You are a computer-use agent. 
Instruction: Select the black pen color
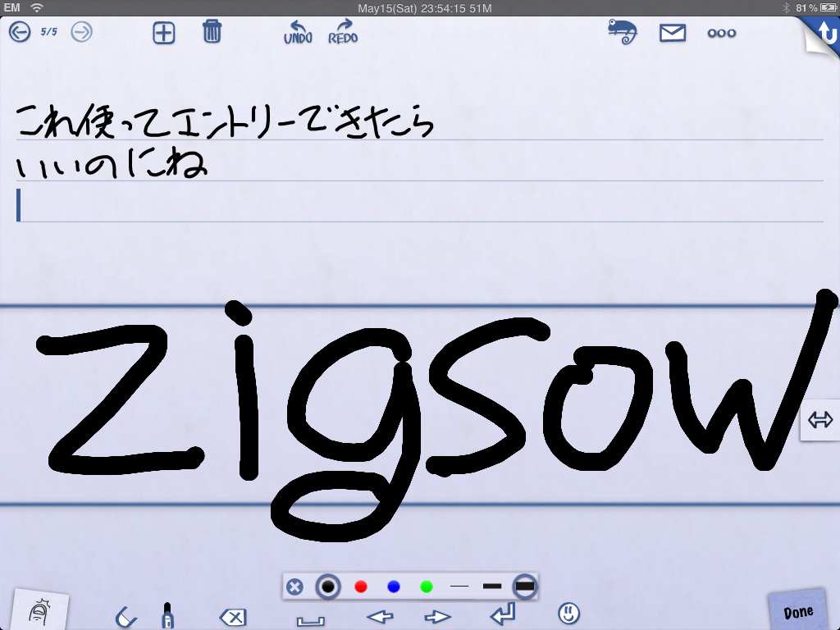tap(328, 587)
